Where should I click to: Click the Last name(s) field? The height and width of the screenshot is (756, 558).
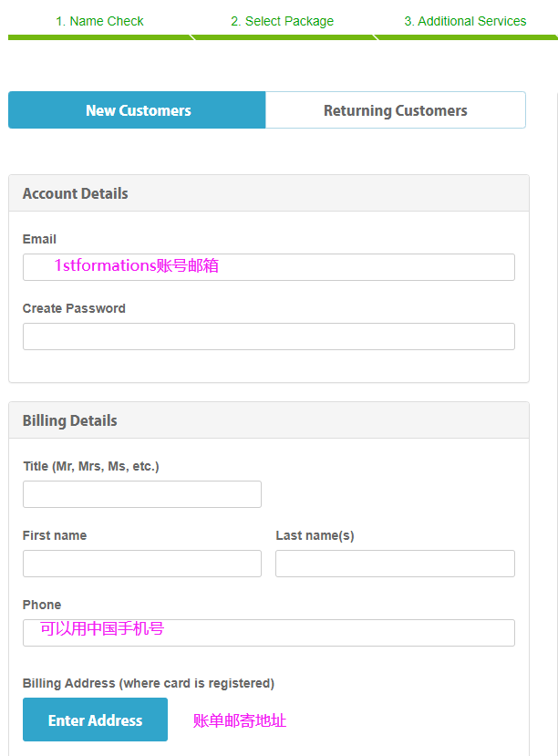point(395,563)
